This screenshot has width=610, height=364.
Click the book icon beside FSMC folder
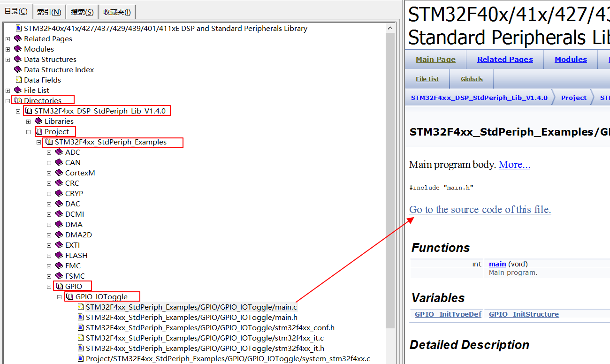(x=59, y=276)
